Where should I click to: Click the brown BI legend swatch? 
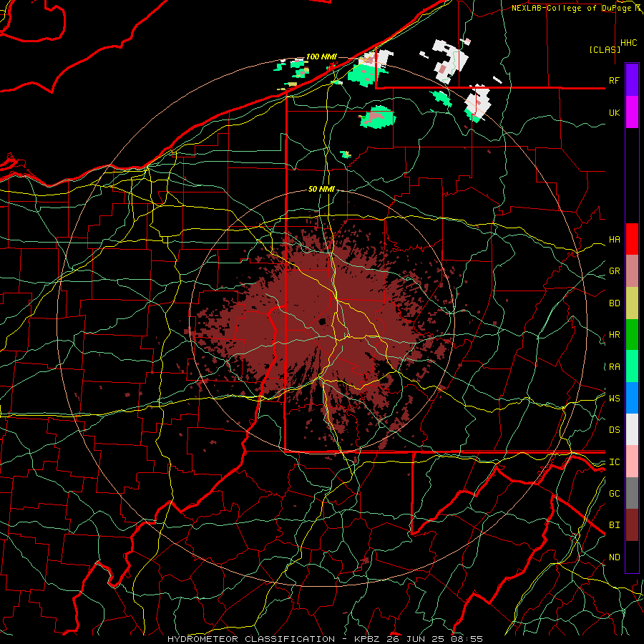[x=632, y=525]
